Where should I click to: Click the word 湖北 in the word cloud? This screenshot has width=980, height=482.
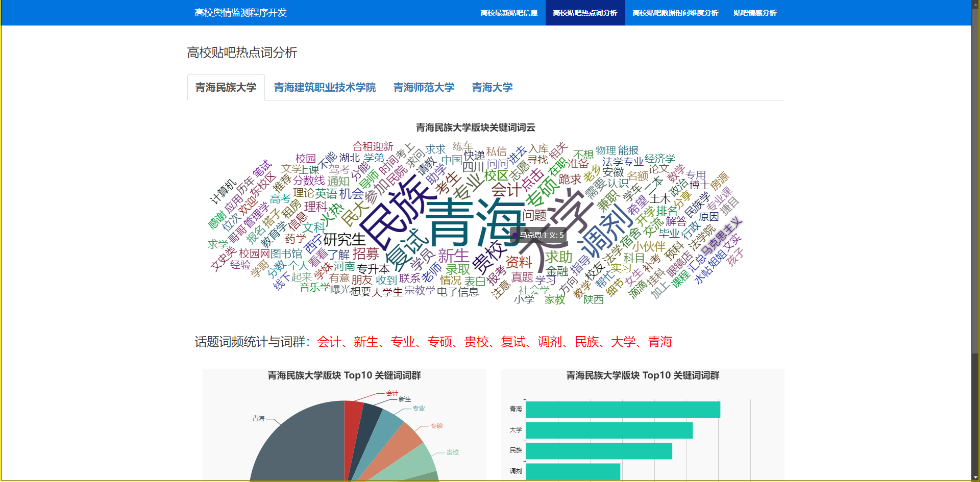(x=350, y=158)
